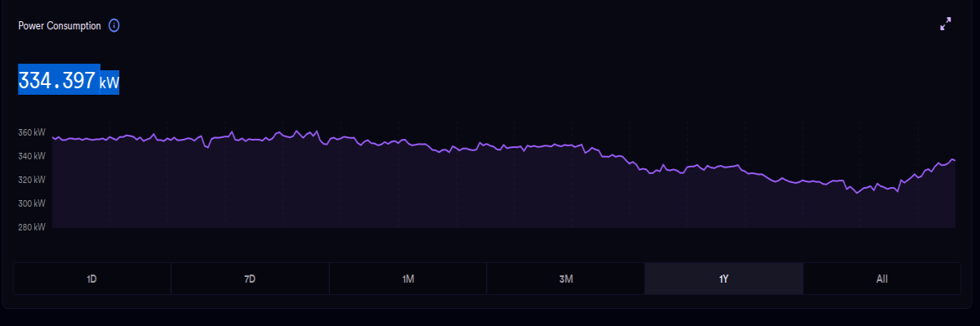Click the lowest dip on the chart line
The height and width of the screenshot is (326, 980).
pyautogui.click(x=857, y=194)
